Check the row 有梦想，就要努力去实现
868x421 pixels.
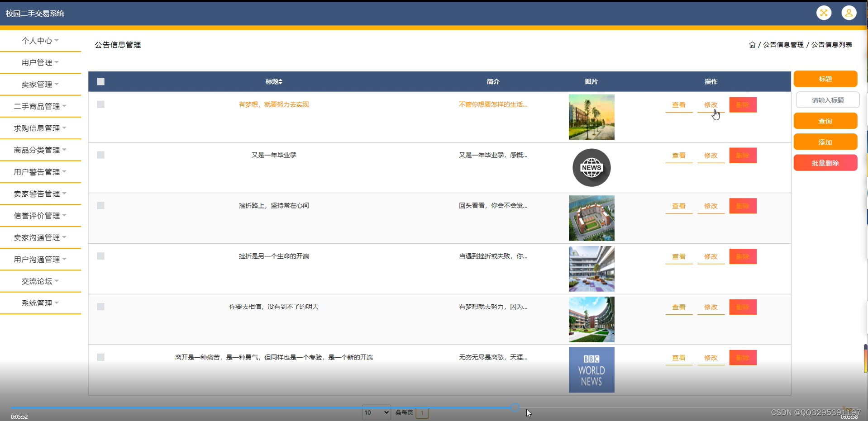point(101,104)
